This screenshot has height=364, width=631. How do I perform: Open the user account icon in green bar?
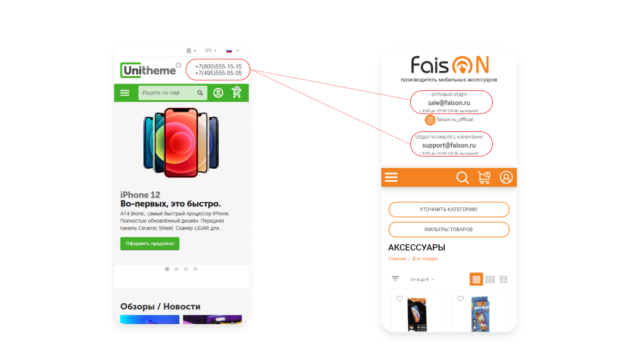coord(218,93)
